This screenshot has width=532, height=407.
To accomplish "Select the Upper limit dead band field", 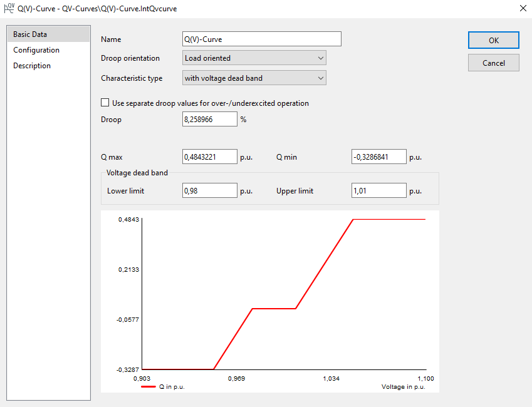I will [x=378, y=190].
